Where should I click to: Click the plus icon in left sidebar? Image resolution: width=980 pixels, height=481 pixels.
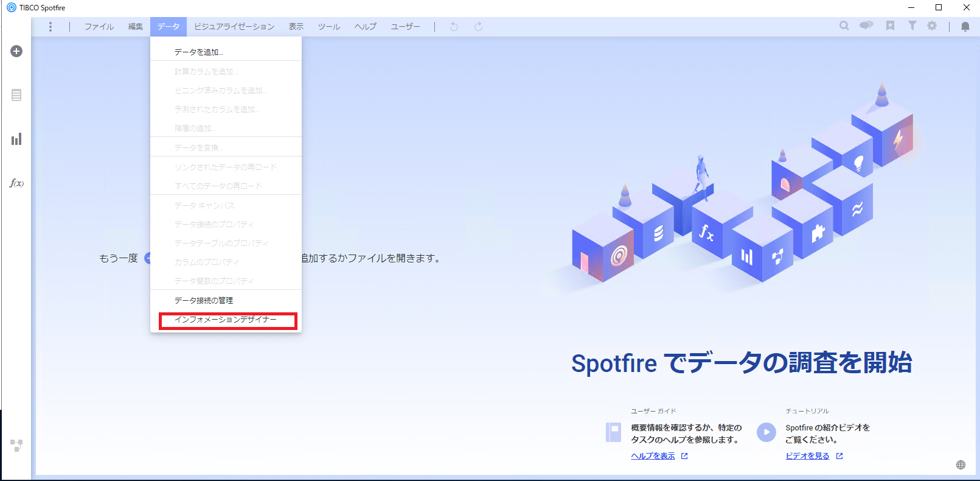click(16, 51)
